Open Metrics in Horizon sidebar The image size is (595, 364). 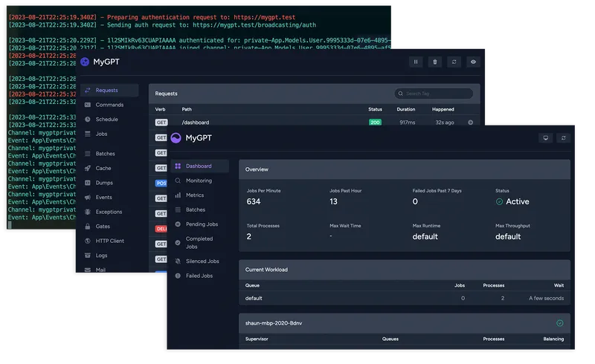pos(200,195)
